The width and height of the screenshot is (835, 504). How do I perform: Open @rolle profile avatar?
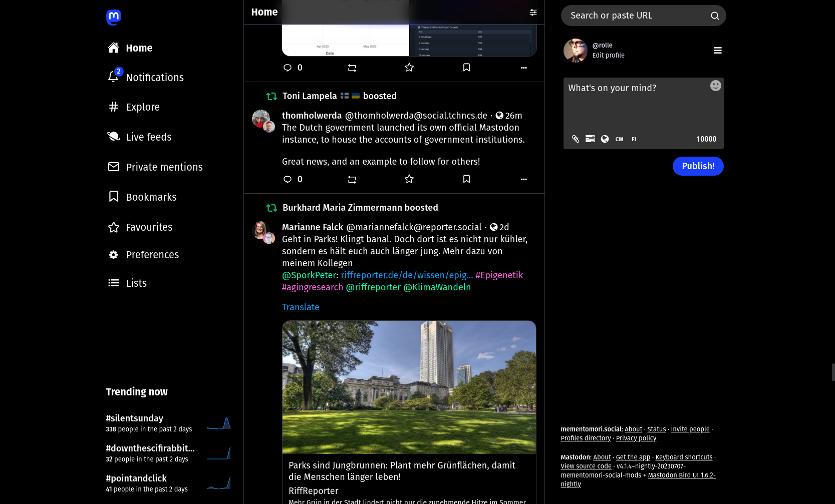(576, 51)
